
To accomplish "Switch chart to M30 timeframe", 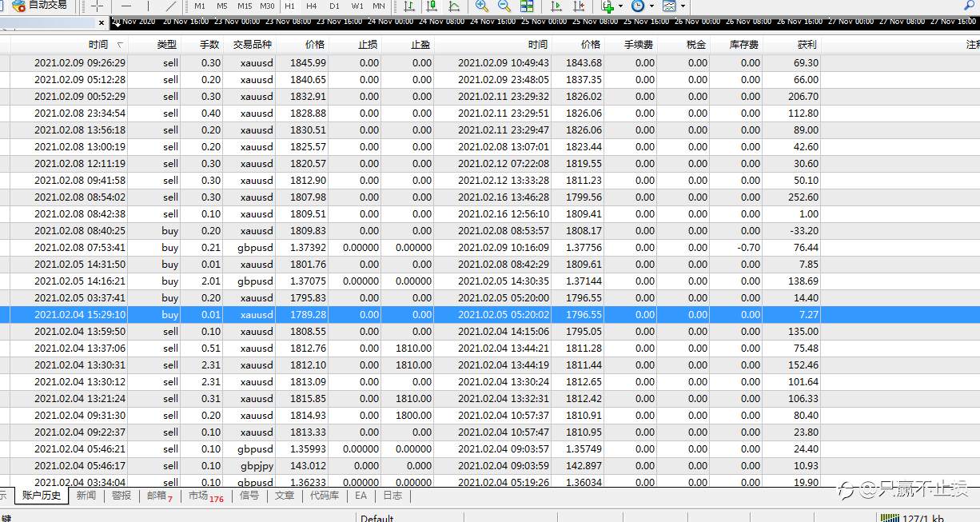I will [267, 6].
